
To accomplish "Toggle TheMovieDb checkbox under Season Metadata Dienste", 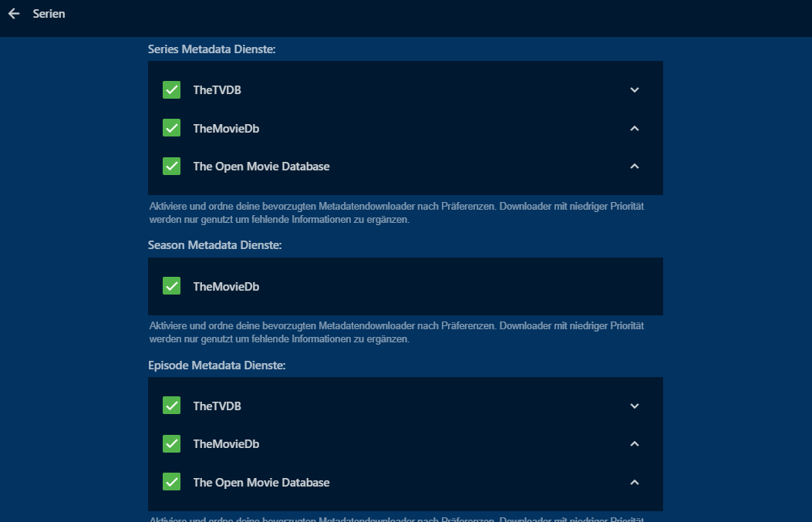I will [171, 286].
